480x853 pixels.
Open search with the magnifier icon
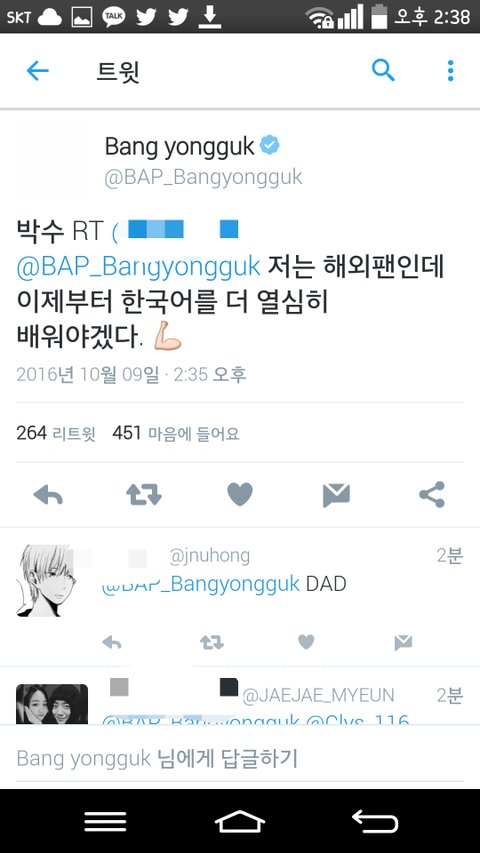coord(383,71)
